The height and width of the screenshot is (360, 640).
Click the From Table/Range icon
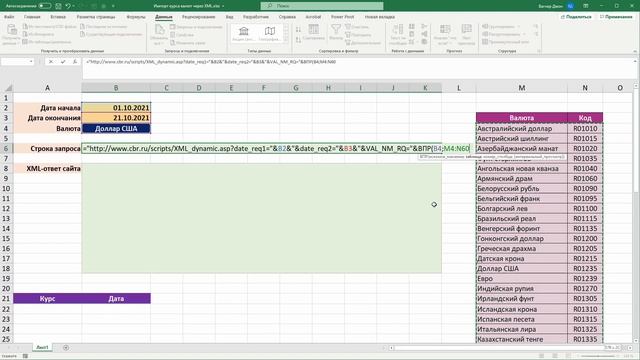(x=25, y=42)
